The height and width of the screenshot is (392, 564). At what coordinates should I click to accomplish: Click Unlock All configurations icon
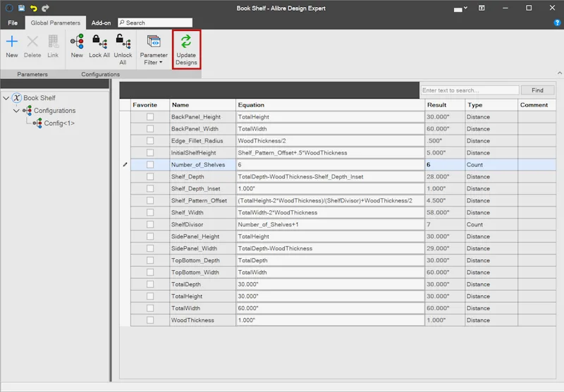[x=123, y=42]
